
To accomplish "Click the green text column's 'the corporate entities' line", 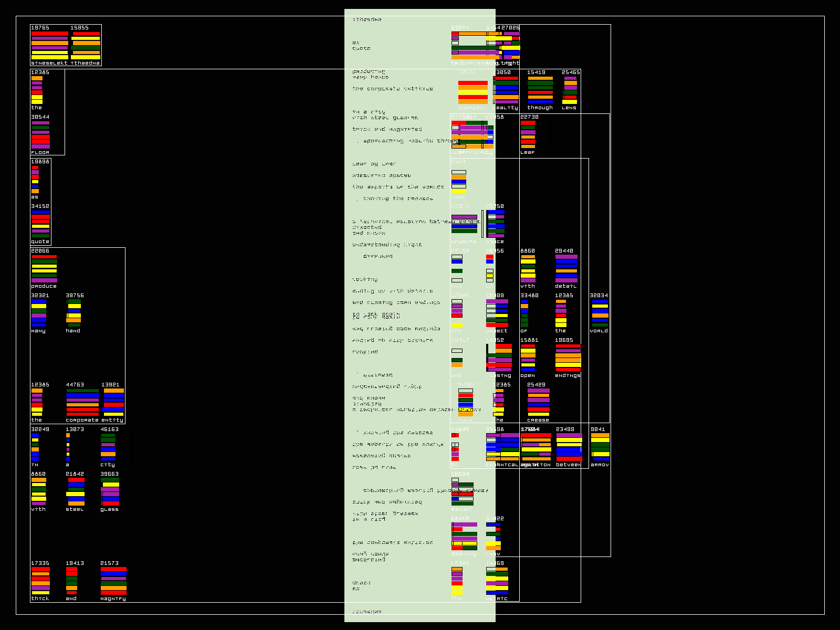I will (x=393, y=89).
